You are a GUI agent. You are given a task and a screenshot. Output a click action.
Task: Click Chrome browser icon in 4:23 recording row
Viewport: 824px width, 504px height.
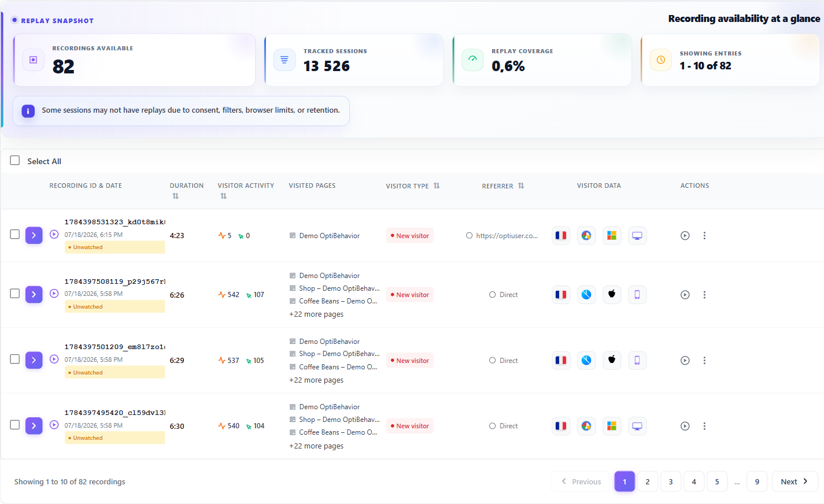coord(586,235)
